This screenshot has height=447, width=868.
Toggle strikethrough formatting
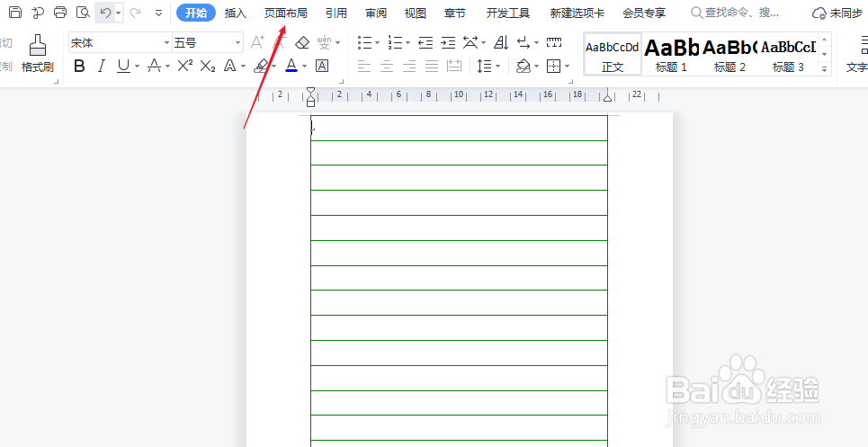click(x=155, y=67)
